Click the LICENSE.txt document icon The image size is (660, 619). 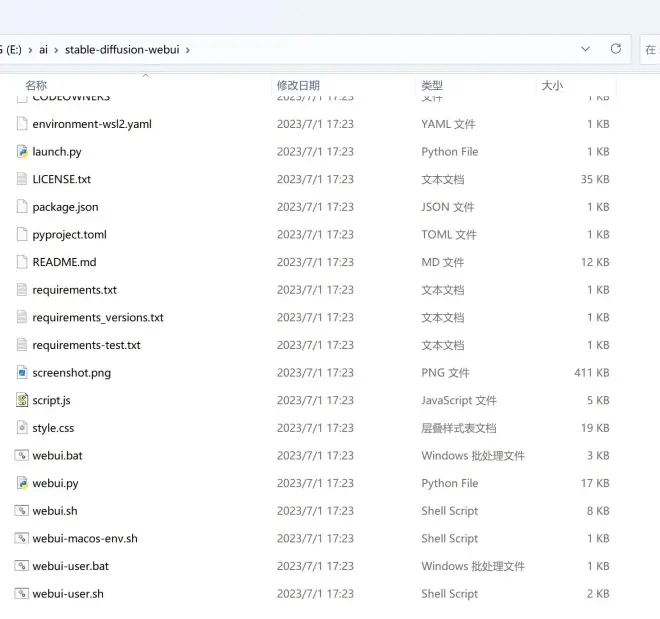pos(22,179)
